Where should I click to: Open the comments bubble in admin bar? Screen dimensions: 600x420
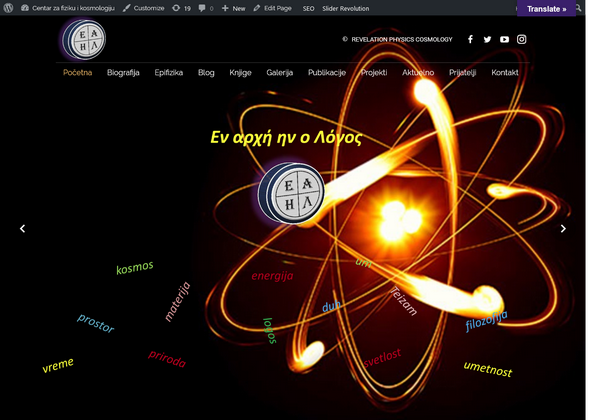click(x=206, y=8)
